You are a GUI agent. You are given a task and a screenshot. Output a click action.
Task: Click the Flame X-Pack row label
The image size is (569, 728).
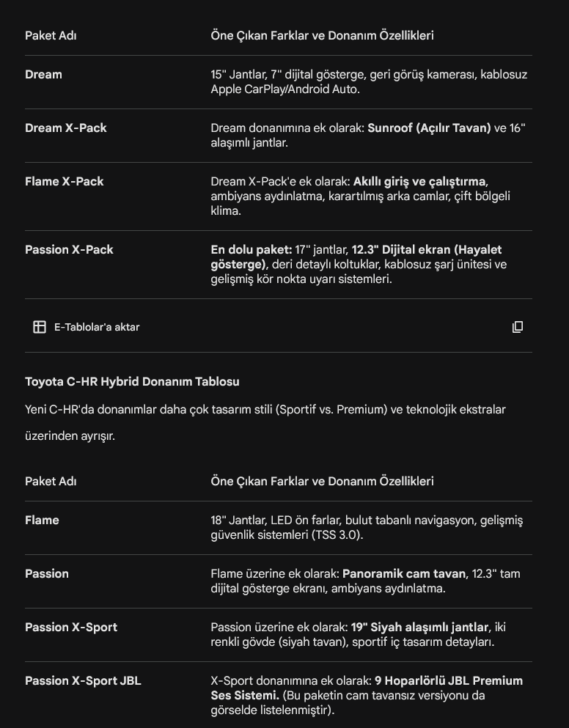pos(65,182)
